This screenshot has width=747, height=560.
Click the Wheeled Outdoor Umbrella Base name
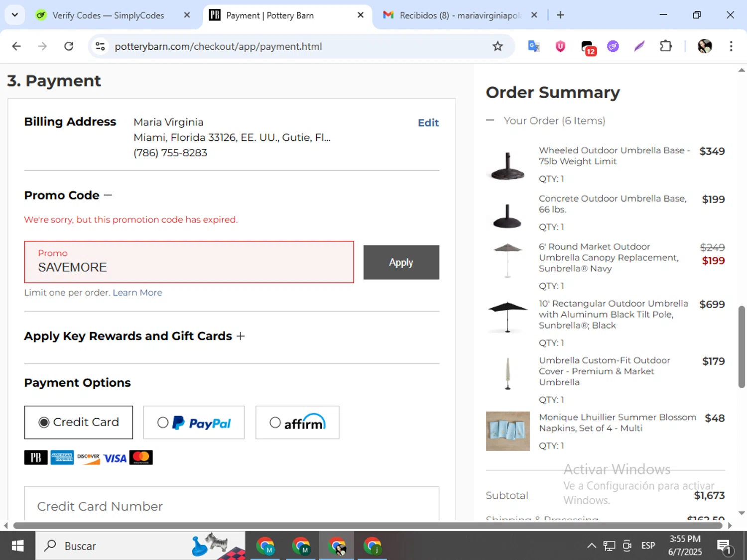coord(614,156)
